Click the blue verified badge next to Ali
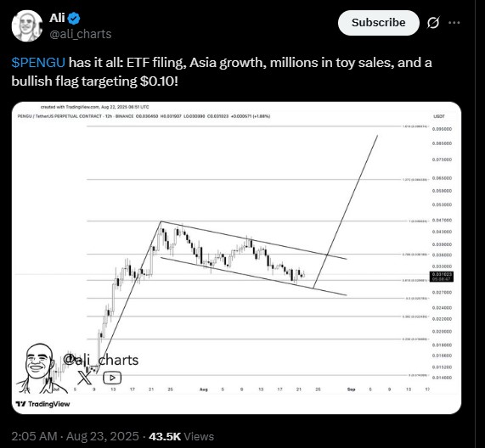The height and width of the screenshot is (448, 485). tap(74, 19)
